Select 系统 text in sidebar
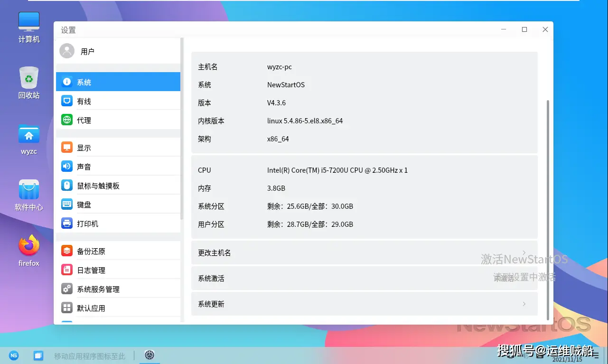 pyautogui.click(x=84, y=82)
